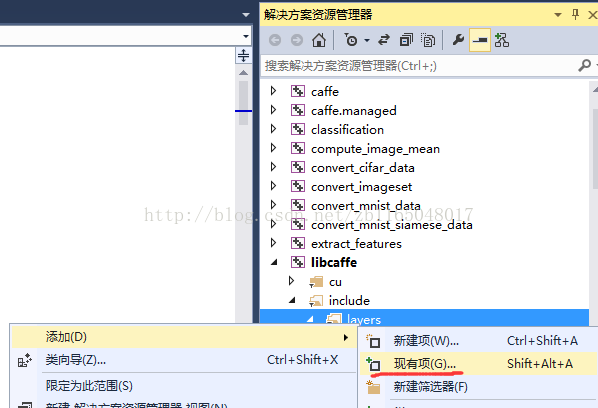This screenshot has width=598, height=408.
Task: Select the convert_mnist_siamese_data project
Action: (x=392, y=225)
